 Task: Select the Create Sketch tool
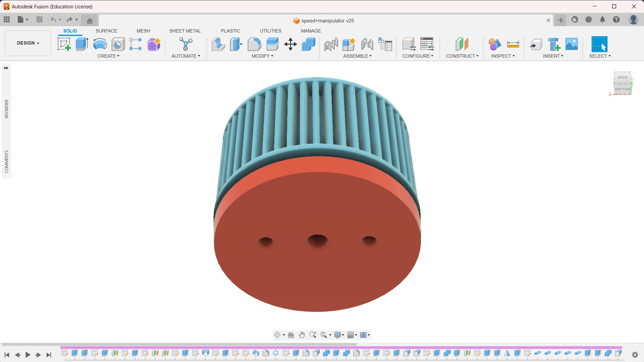[64, 44]
